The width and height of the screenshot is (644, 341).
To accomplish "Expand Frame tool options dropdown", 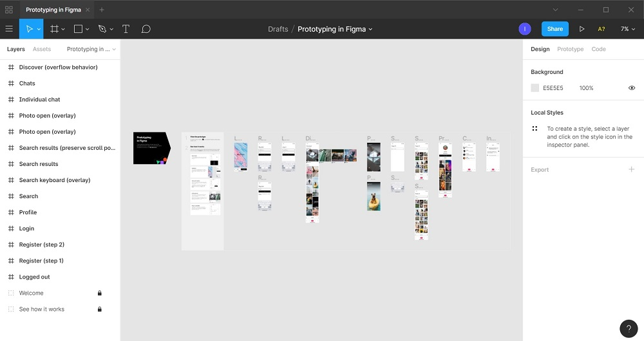I will pos(63,29).
